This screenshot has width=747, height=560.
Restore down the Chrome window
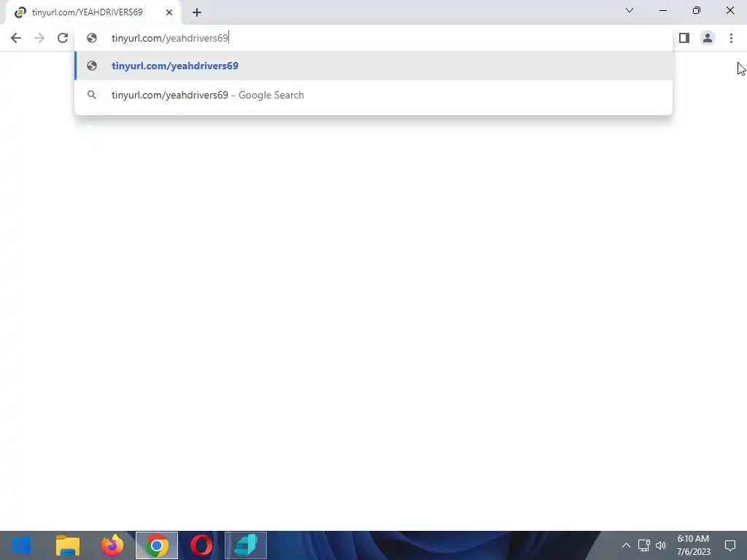pos(697,10)
